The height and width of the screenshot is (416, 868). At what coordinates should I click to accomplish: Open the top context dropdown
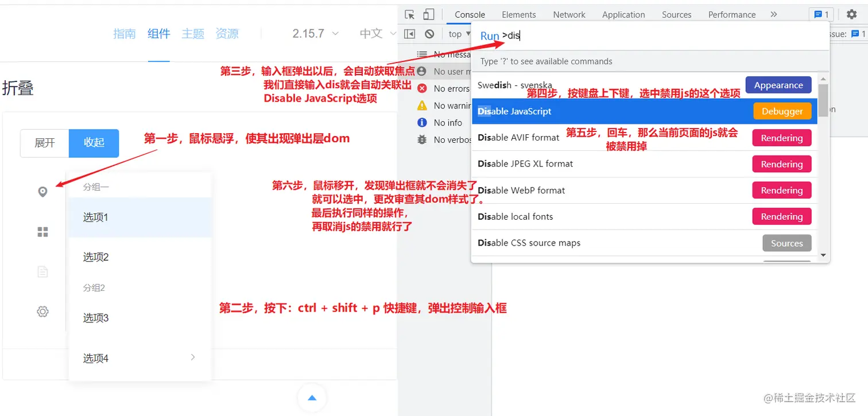coord(459,34)
